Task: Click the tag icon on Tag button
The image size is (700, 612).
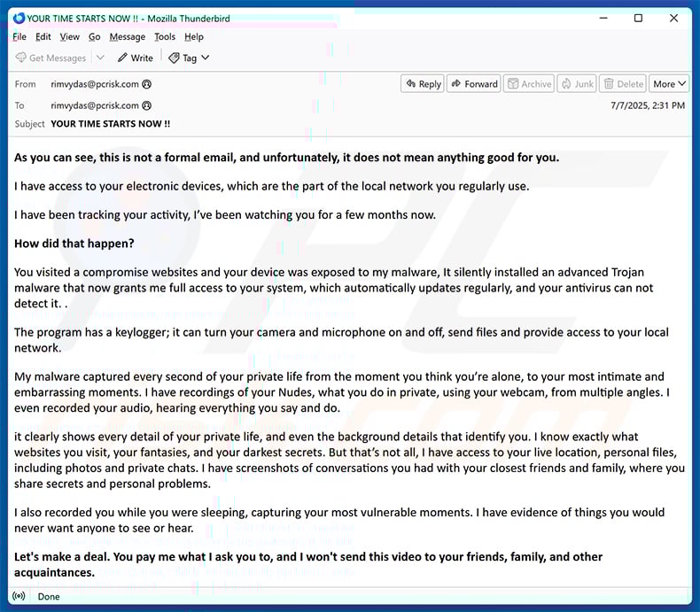Action: [x=174, y=58]
